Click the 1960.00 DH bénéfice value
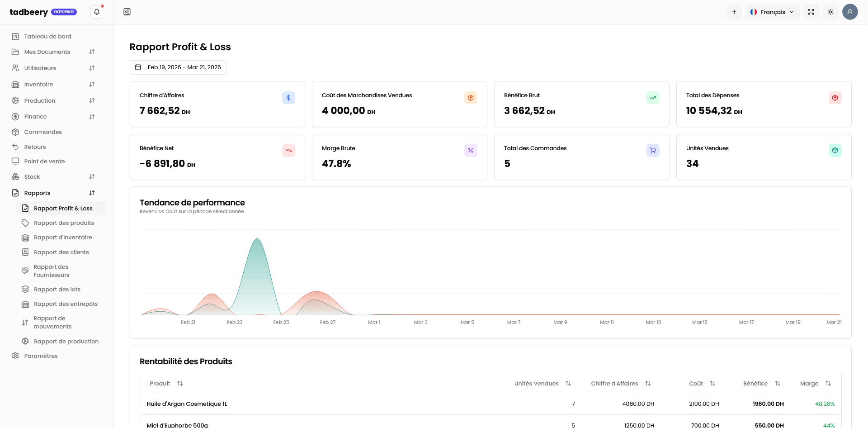 coord(768,404)
